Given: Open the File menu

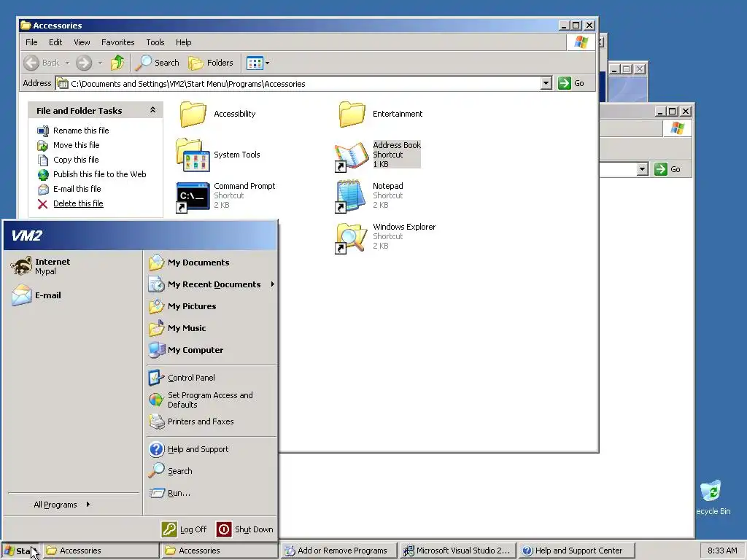Looking at the screenshot, I should pos(31,42).
